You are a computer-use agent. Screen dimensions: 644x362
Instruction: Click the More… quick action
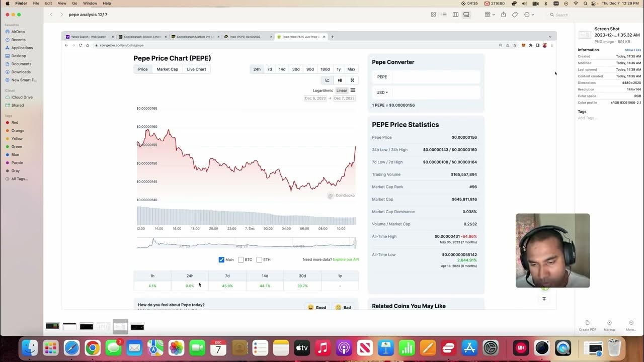pos(631,325)
